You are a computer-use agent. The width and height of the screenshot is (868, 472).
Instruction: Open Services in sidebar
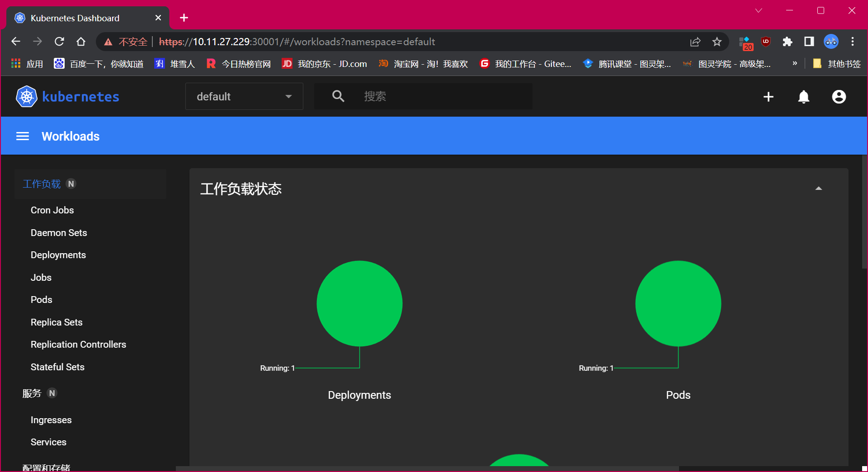coord(48,442)
